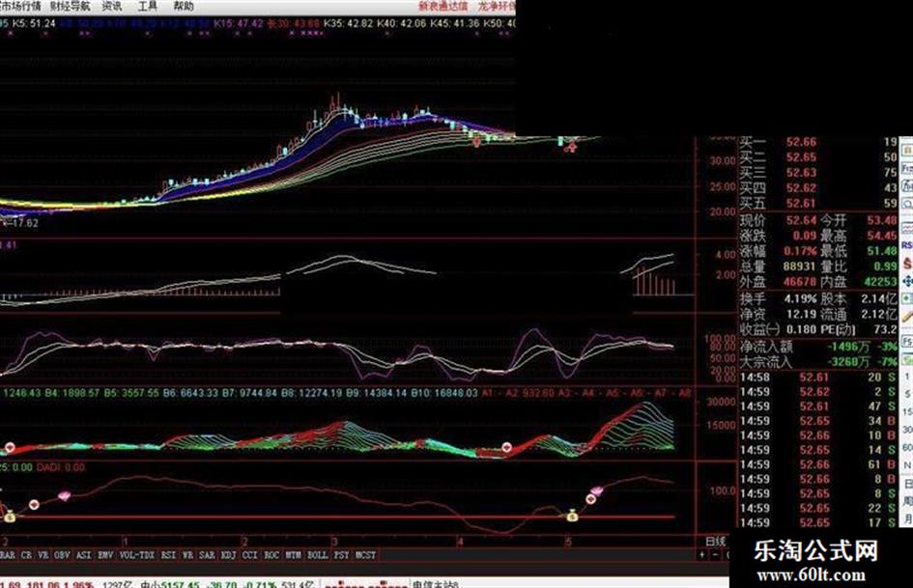The width and height of the screenshot is (913, 588).
Task: Click the 外盘 value 46678
Action: [x=799, y=282]
